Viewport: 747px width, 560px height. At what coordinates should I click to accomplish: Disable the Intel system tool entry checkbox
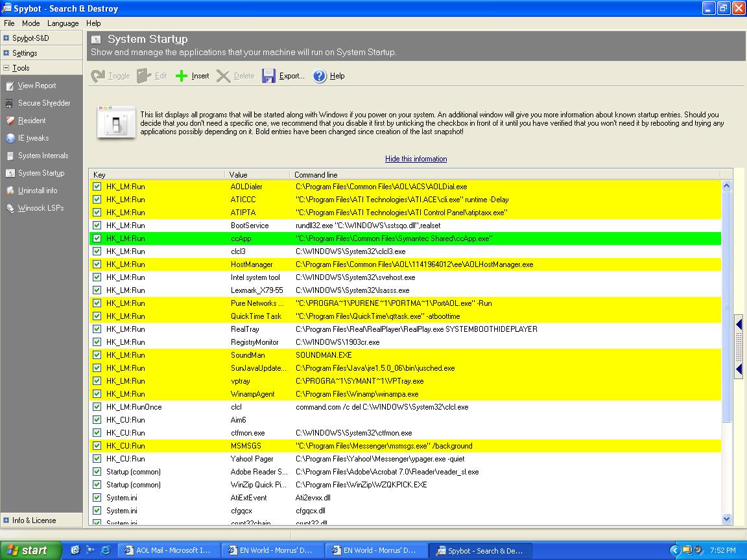[97, 277]
